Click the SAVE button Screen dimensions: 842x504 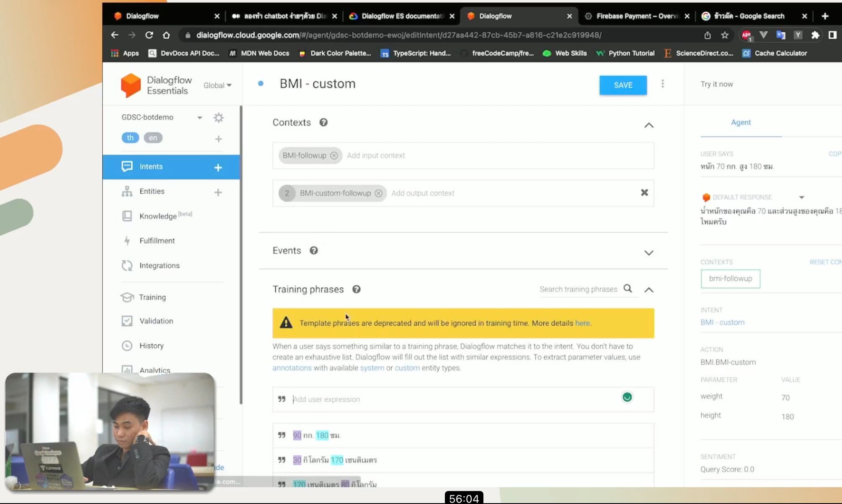pos(623,85)
